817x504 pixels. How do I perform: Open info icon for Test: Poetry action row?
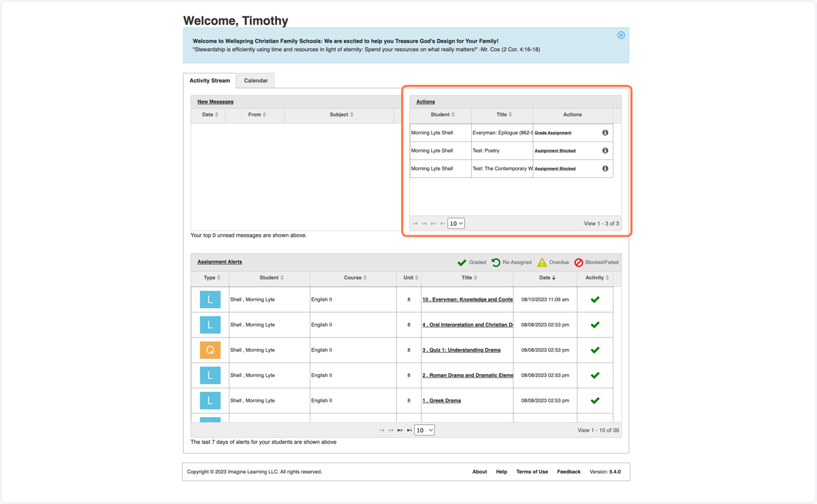point(605,151)
